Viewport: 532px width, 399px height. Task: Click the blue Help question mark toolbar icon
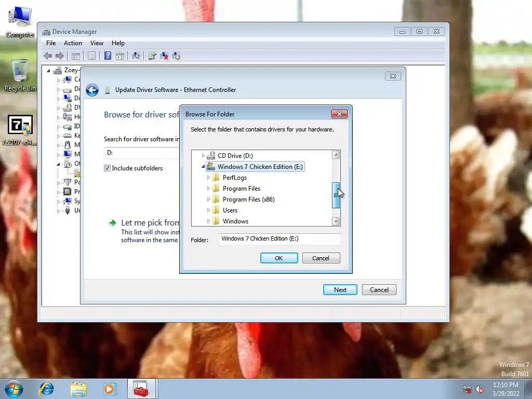tap(108, 56)
